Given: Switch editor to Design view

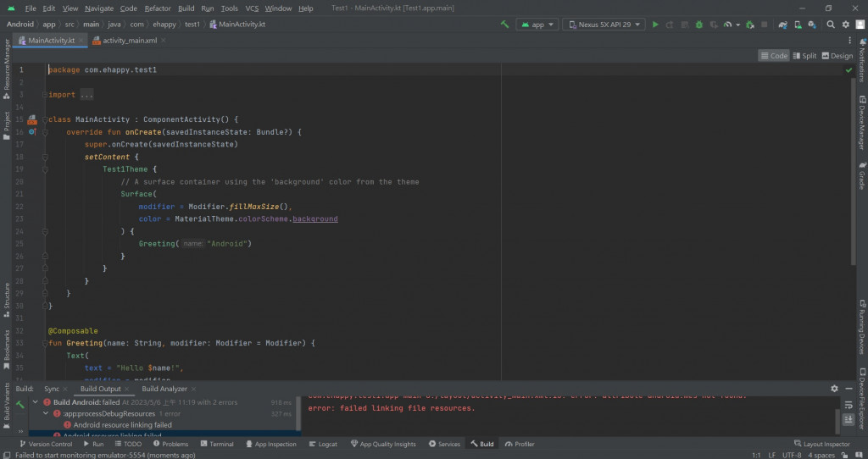Looking at the screenshot, I should [837, 55].
